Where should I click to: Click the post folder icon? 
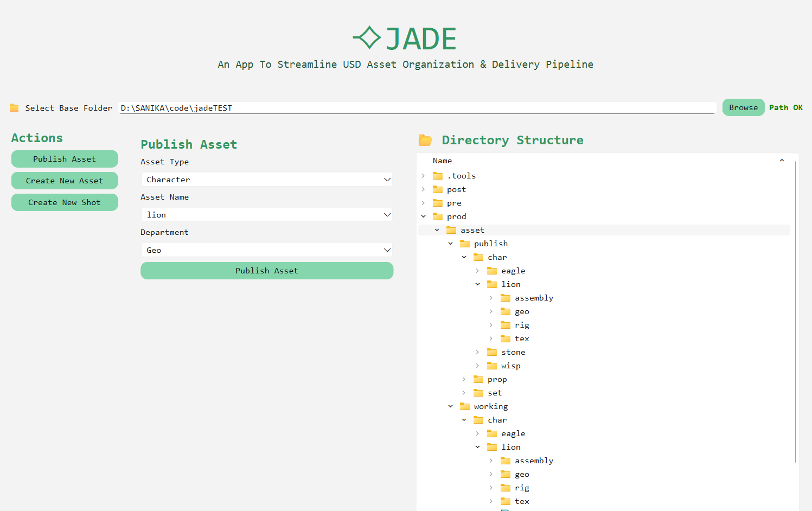(438, 189)
